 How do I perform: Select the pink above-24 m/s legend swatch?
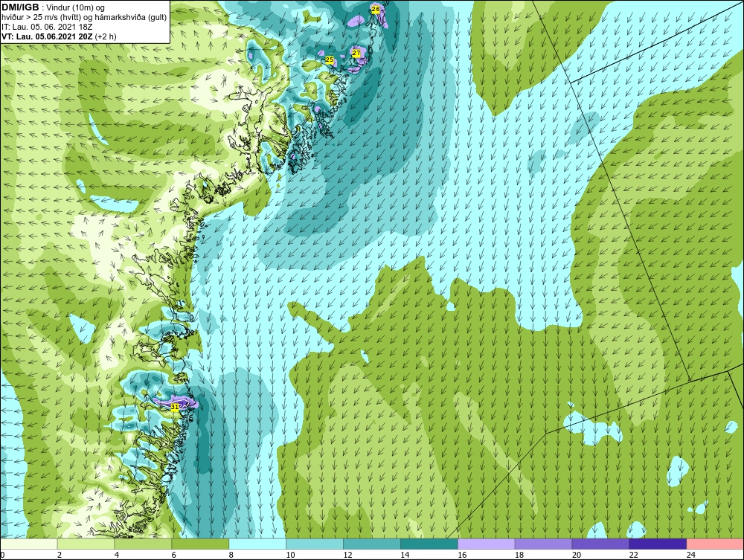coord(715,544)
